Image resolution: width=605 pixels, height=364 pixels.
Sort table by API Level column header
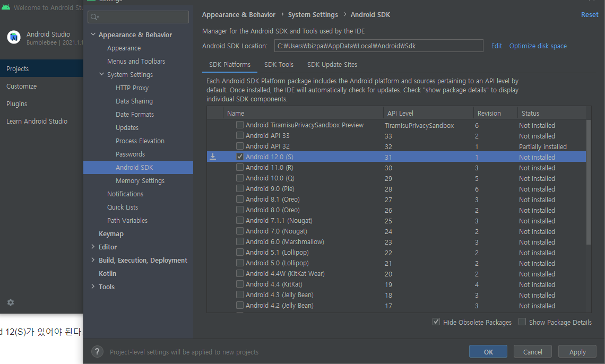tap(428, 113)
